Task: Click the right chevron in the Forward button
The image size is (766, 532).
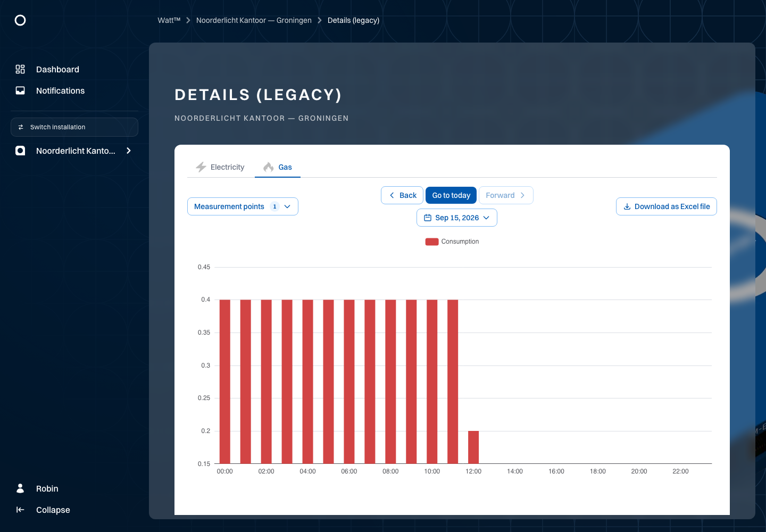Action: tap(522, 195)
